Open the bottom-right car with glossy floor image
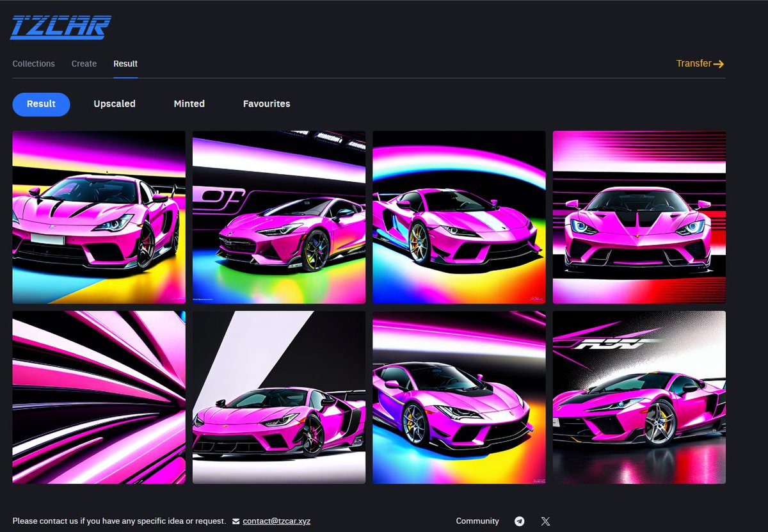Screen dimensions: 768x532 click(x=639, y=397)
